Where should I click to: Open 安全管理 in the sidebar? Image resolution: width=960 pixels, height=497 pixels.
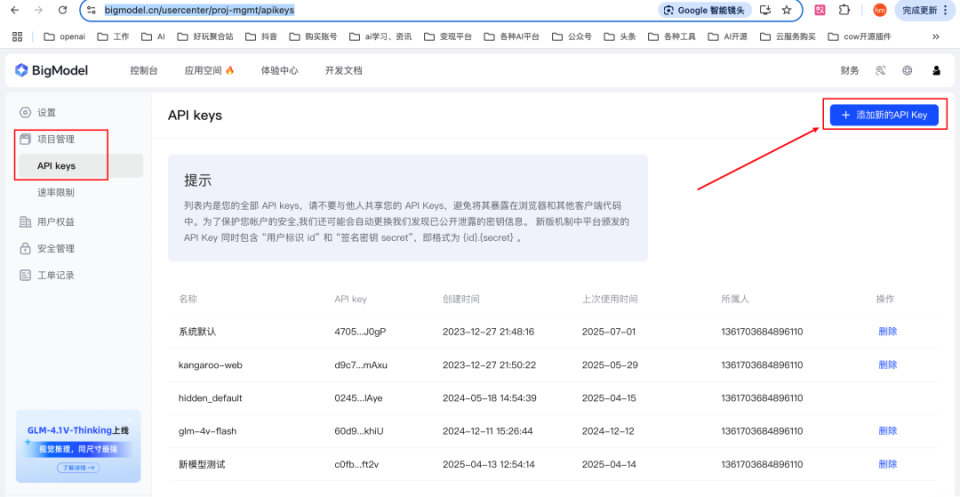tap(47, 249)
